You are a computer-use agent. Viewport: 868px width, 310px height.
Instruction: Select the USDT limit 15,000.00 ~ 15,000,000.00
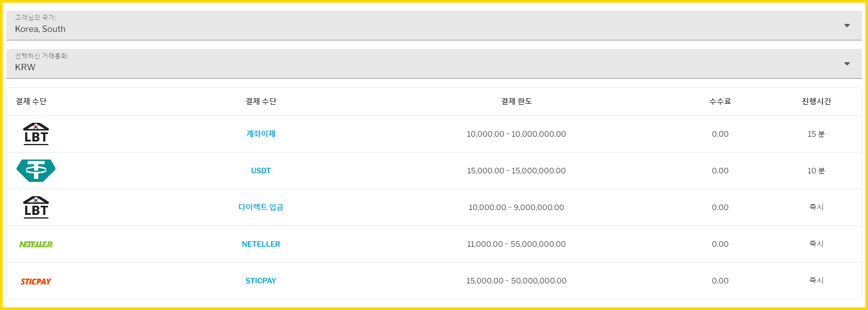click(x=516, y=171)
